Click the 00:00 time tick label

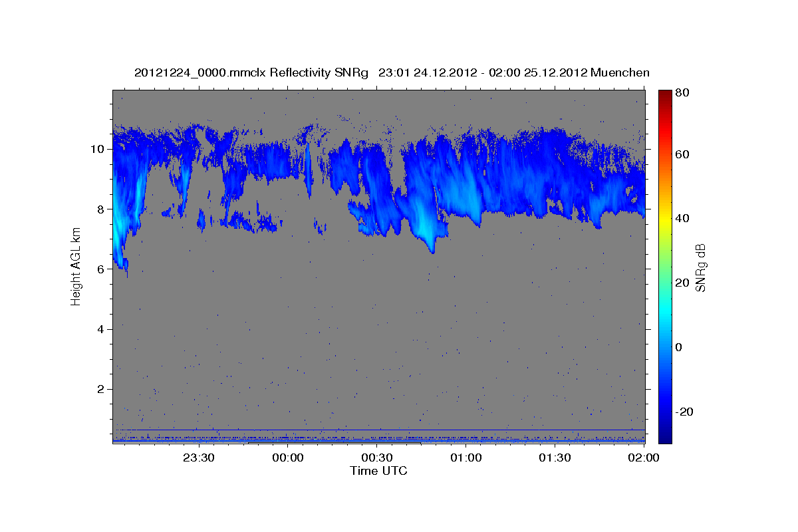coord(288,458)
